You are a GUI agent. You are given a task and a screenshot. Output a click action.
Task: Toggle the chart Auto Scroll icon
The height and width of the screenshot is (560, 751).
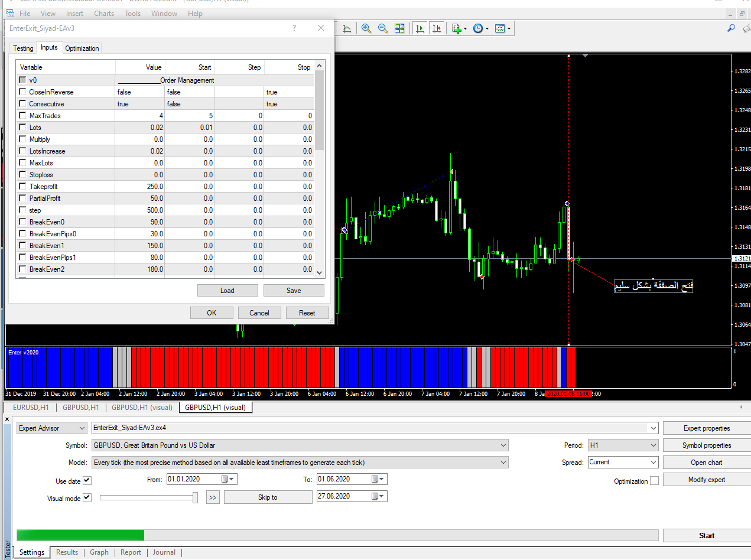[x=420, y=28]
